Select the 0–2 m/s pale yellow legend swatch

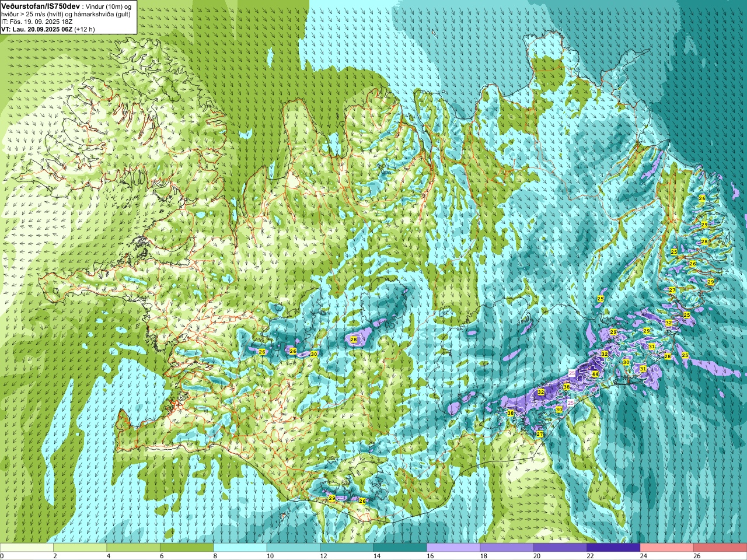point(27,548)
